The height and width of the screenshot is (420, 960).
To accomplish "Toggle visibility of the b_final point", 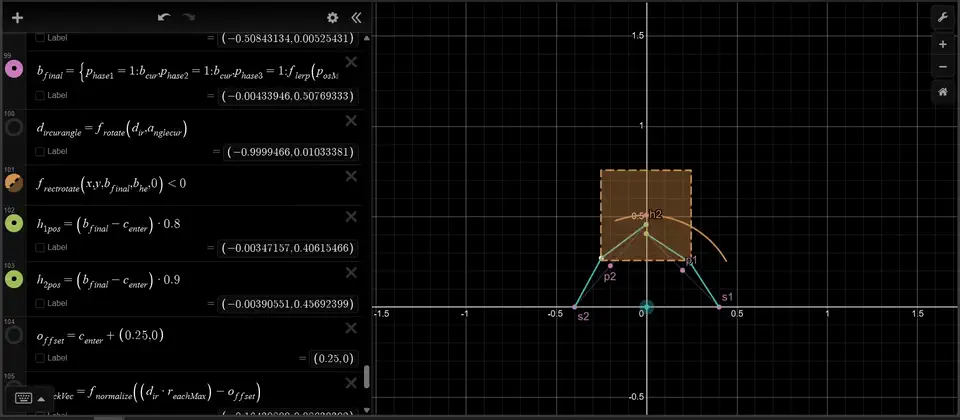I will pyautogui.click(x=14, y=69).
